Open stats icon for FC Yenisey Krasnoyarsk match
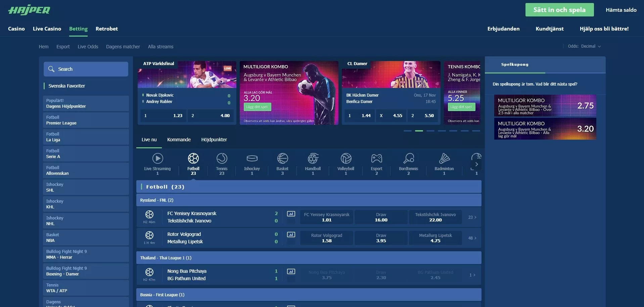Screen dimensions: 644x307 [x=291, y=214]
